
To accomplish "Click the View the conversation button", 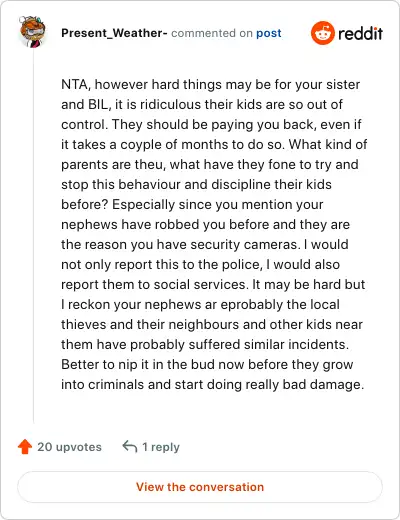I will point(200,487).
